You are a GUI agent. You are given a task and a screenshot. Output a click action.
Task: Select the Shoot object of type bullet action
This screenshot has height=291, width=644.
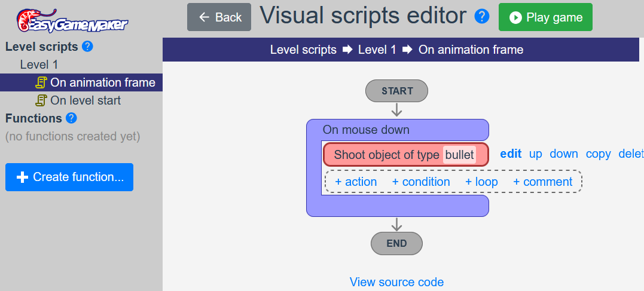[406, 155]
